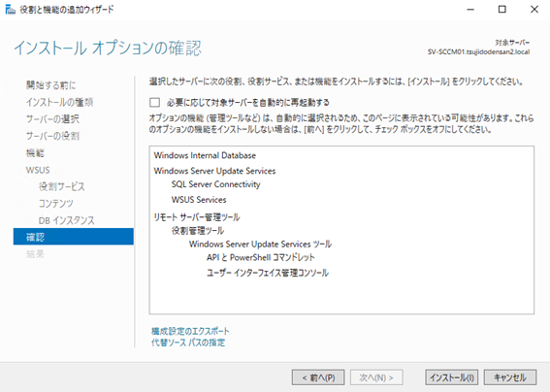Select リモート サーバー管理ツール entry
This screenshot has width=550, height=392.
pos(197,217)
